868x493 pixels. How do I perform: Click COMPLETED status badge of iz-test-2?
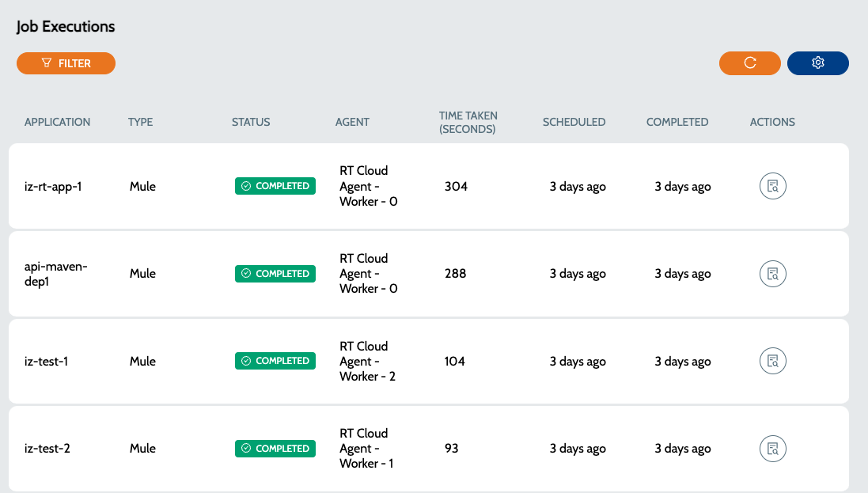275,448
